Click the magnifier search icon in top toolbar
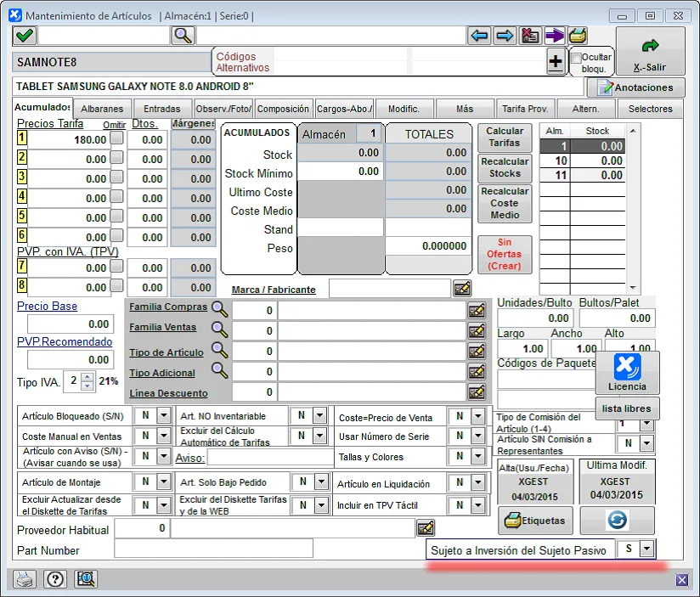 pyautogui.click(x=183, y=36)
